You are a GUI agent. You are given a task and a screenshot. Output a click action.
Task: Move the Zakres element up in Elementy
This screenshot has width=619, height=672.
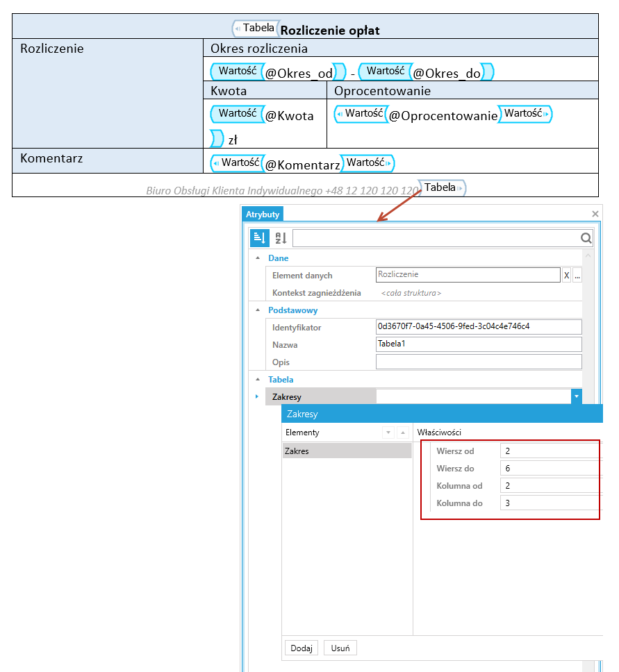403,432
